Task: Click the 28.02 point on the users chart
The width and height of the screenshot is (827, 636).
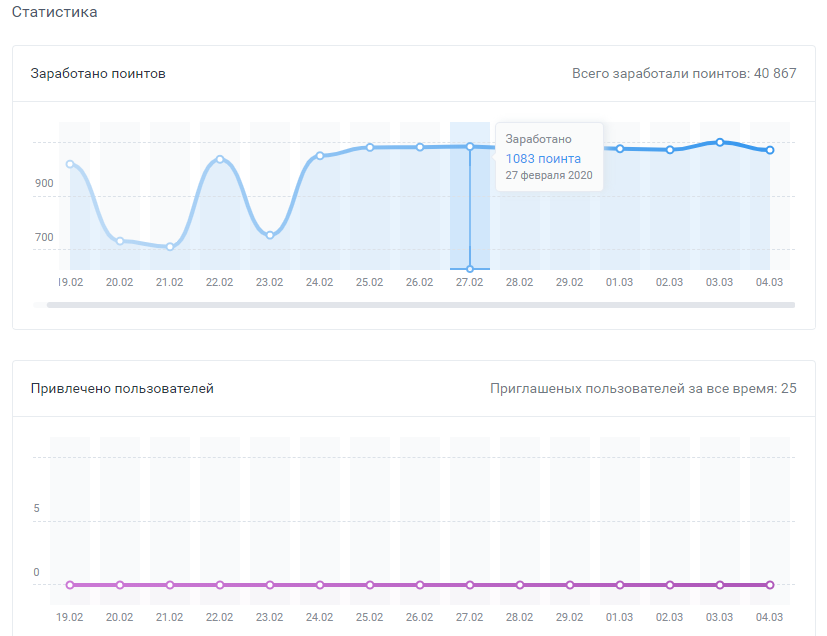Action: [520, 585]
